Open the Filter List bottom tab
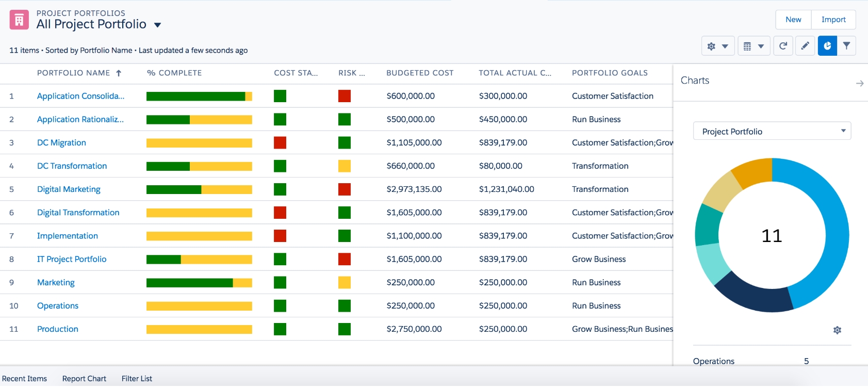 [x=137, y=378]
